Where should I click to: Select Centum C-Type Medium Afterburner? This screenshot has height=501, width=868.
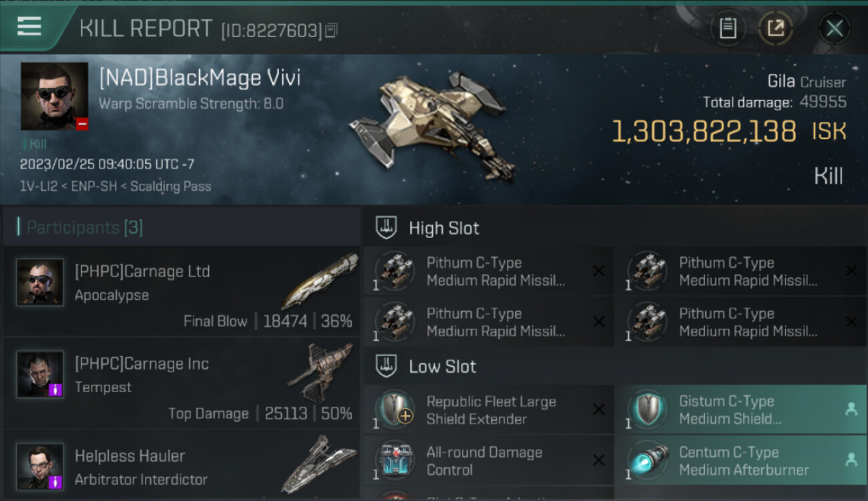click(x=741, y=460)
